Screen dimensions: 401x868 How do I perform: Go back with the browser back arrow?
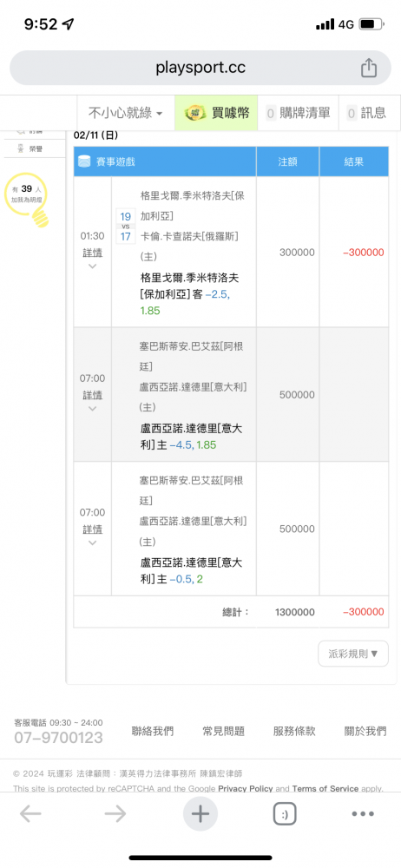30,813
